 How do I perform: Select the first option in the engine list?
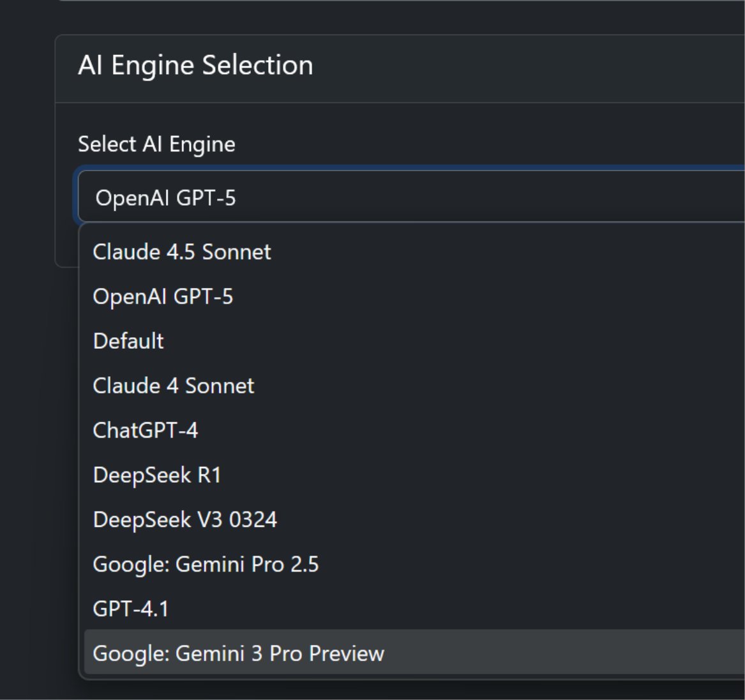pyautogui.click(x=182, y=252)
